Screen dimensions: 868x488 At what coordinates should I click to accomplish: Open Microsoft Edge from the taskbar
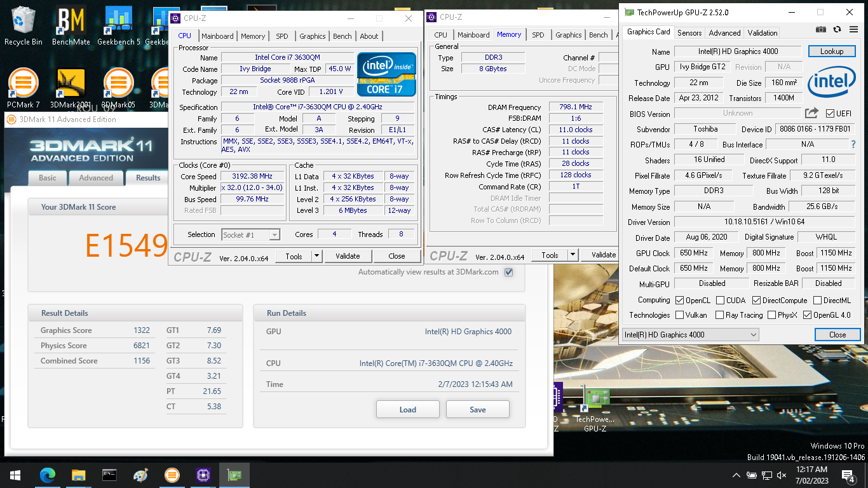coord(48,475)
